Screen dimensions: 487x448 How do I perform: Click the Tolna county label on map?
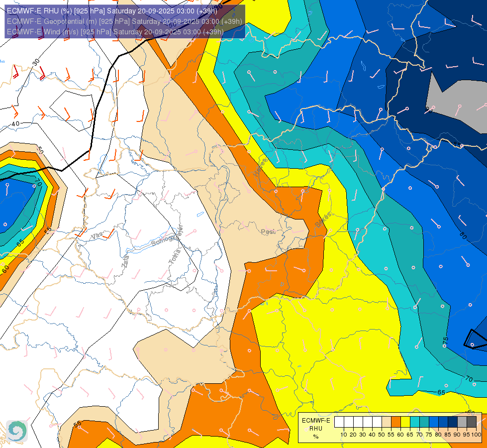pyautogui.click(x=175, y=257)
